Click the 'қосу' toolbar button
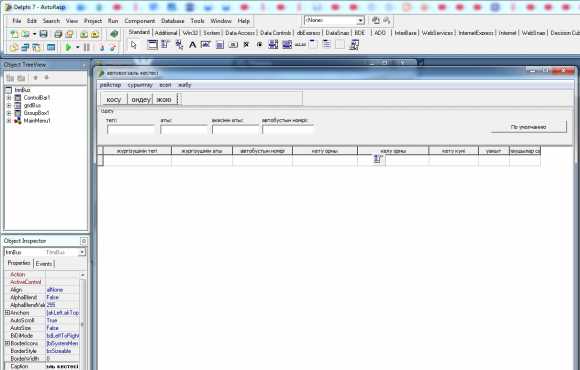Screen dimensions: 580x370 pyautogui.click(x=114, y=100)
